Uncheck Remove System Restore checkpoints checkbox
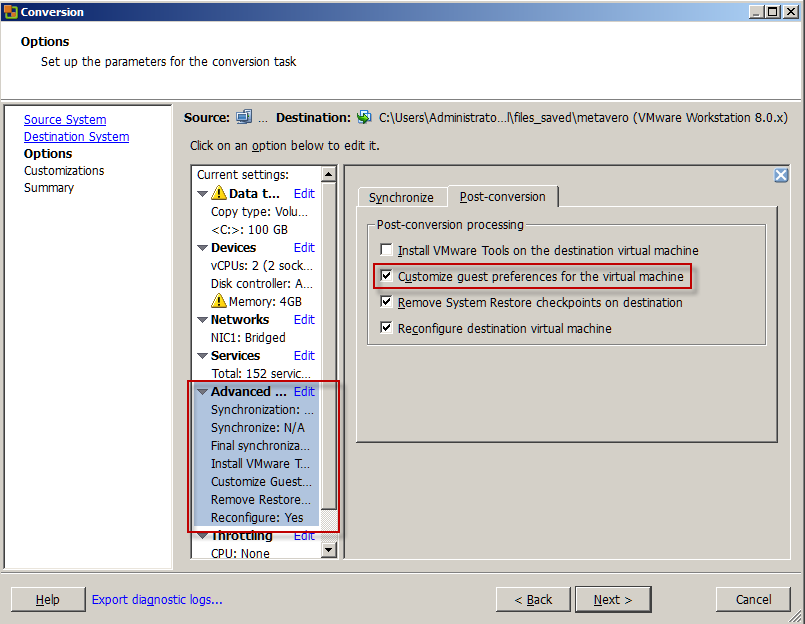 tap(386, 301)
